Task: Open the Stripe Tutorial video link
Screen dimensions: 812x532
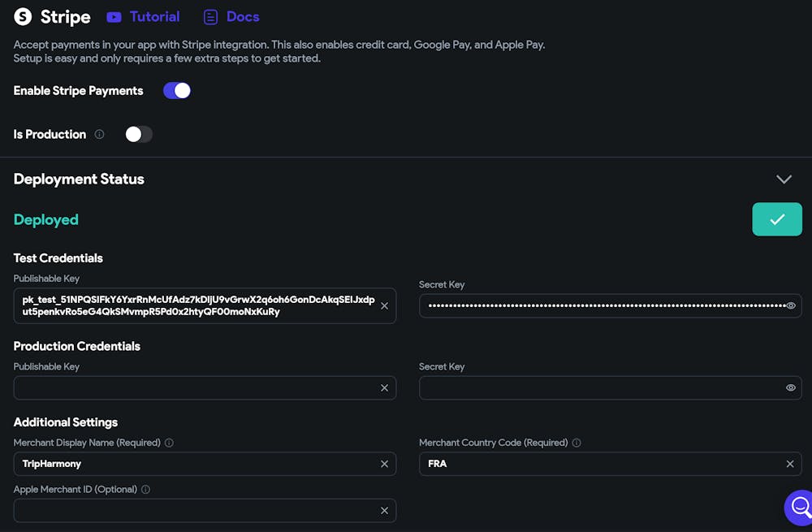Action: click(143, 16)
